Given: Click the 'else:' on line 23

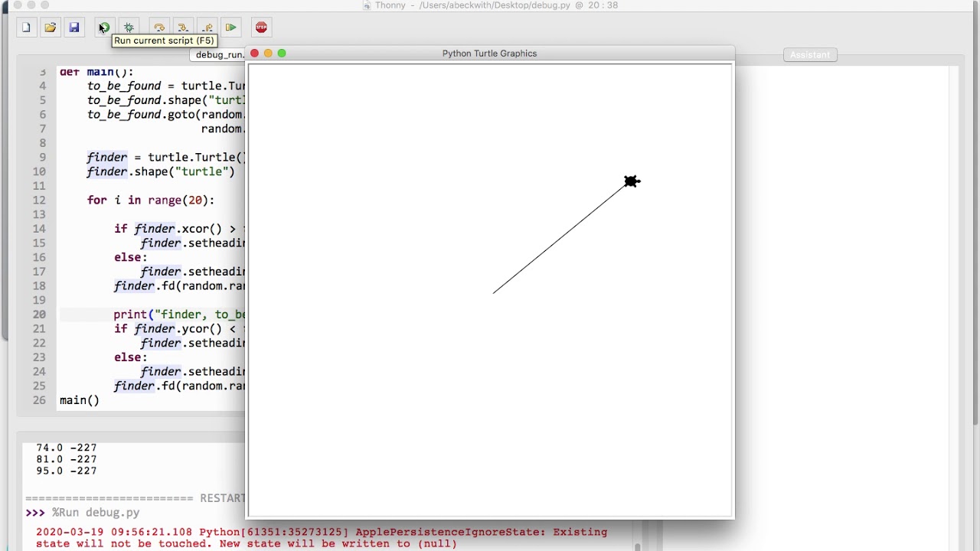Looking at the screenshot, I should [x=131, y=357].
